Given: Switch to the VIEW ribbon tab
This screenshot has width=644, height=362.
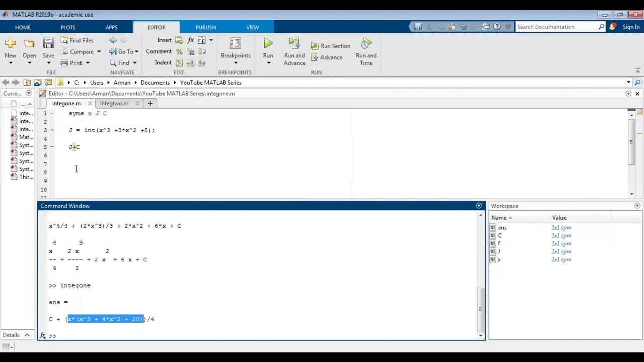Looking at the screenshot, I should 253,27.
